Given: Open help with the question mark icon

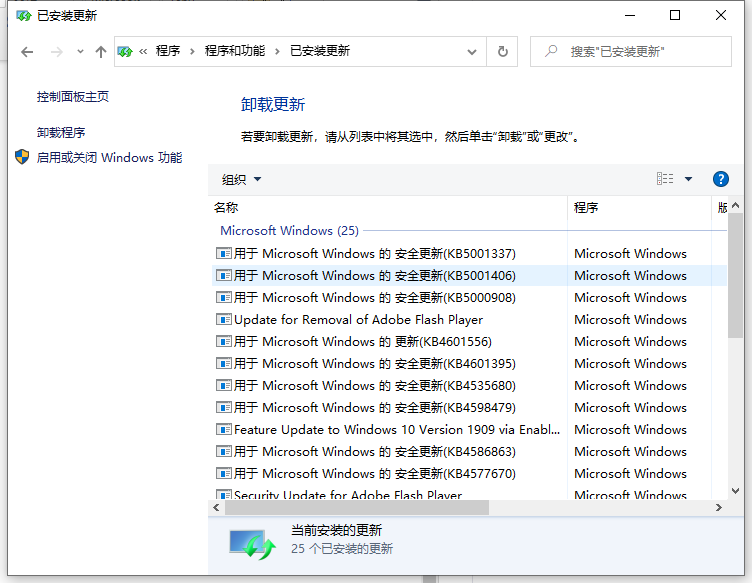Looking at the screenshot, I should (x=721, y=179).
